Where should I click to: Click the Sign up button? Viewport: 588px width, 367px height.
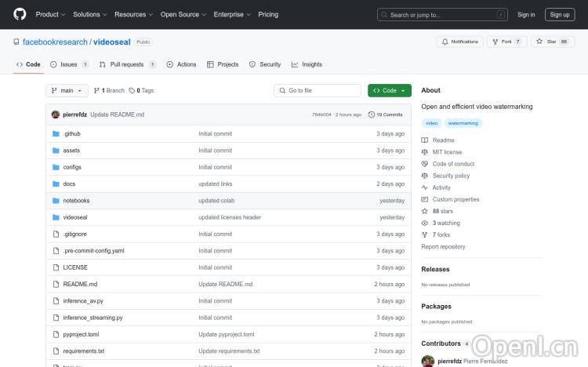pyautogui.click(x=560, y=14)
